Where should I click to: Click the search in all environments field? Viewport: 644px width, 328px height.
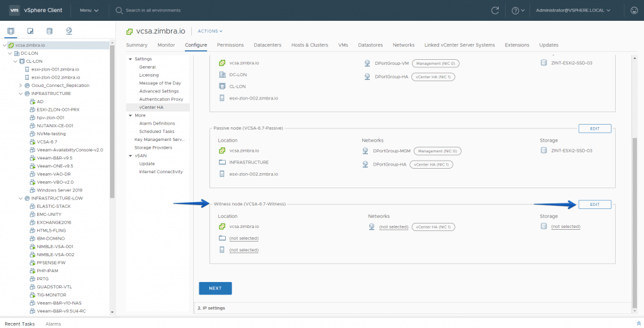(x=153, y=10)
